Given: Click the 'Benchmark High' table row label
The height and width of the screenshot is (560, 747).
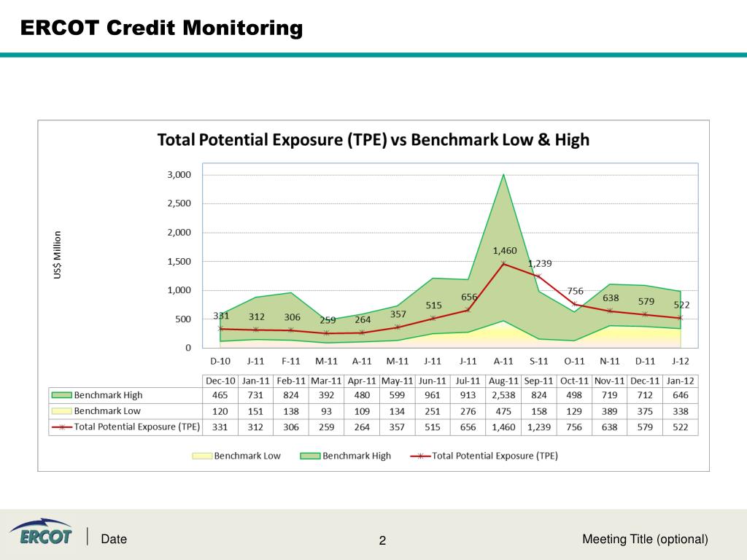Looking at the screenshot, I should pos(108,395).
